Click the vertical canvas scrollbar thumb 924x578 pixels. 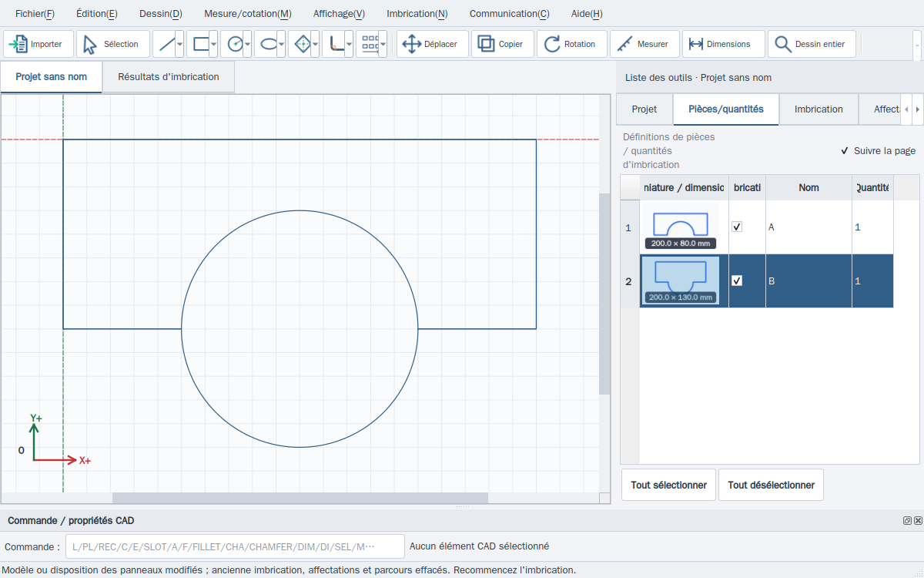pyautogui.click(x=604, y=293)
